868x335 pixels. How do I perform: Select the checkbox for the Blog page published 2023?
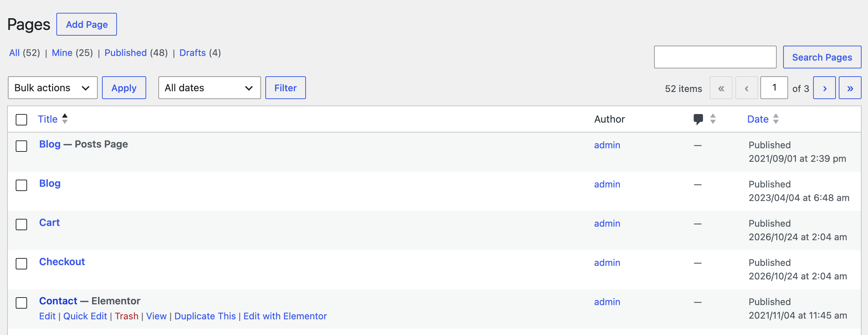click(x=21, y=185)
